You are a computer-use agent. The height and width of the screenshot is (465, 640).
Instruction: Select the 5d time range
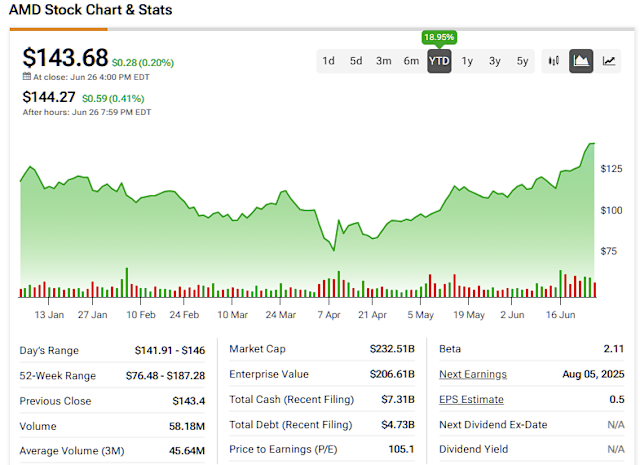pyautogui.click(x=356, y=61)
